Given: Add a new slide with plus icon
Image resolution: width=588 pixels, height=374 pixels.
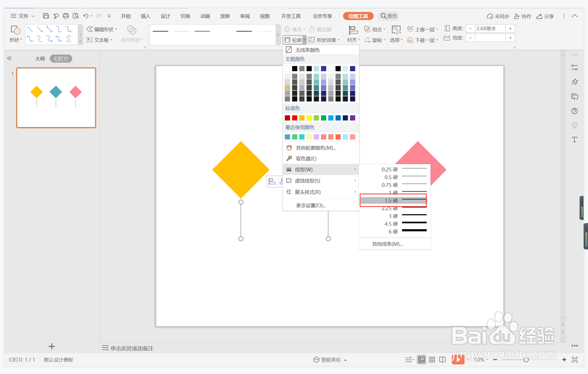Looking at the screenshot, I should point(52,346).
